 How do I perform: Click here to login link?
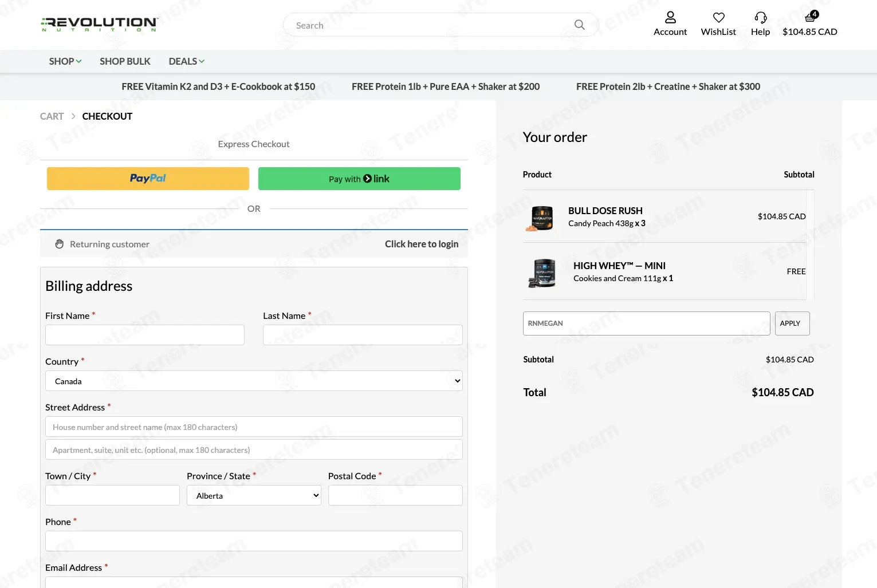click(422, 244)
